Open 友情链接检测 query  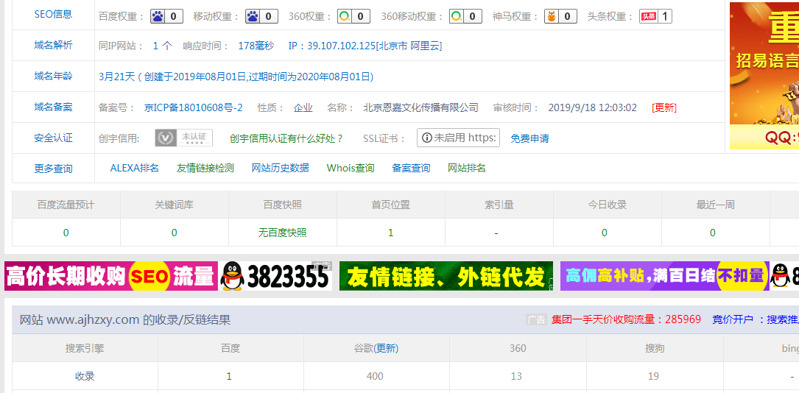tap(205, 168)
